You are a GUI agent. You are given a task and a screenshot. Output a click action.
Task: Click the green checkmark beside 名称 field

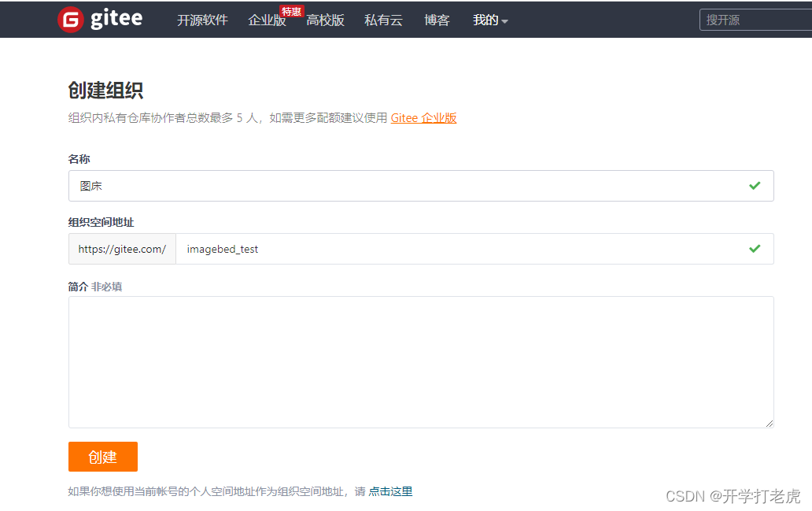pyautogui.click(x=755, y=186)
